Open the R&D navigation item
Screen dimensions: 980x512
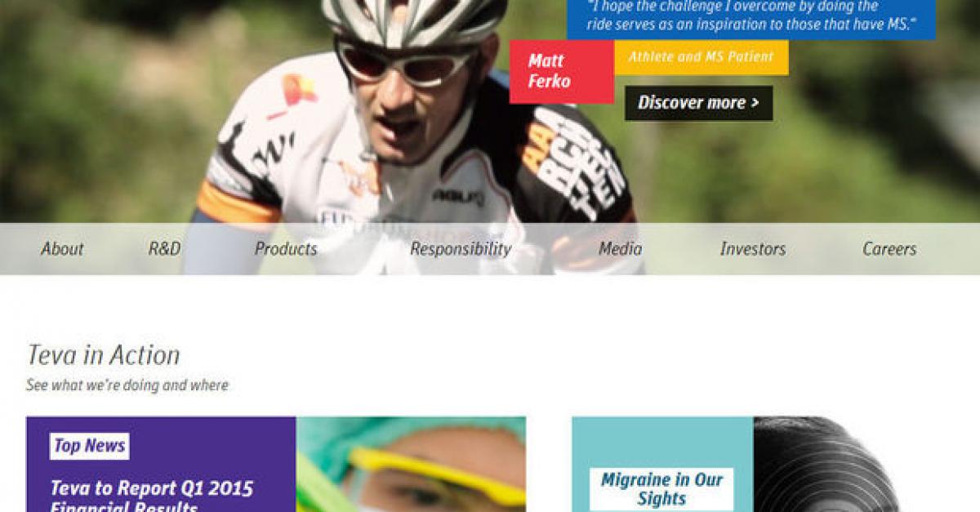click(164, 249)
